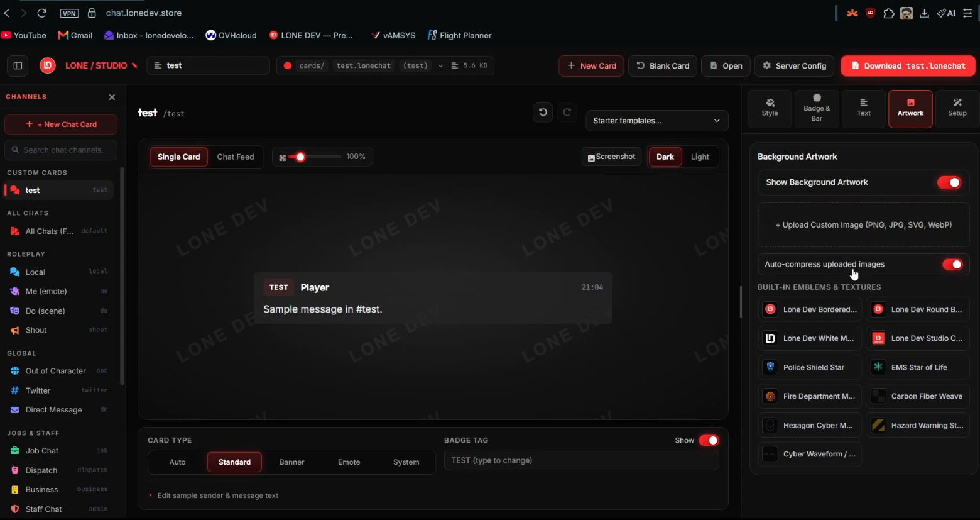This screenshot has height=520, width=980.
Task: Open the Twitter channel
Action: point(59,390)
